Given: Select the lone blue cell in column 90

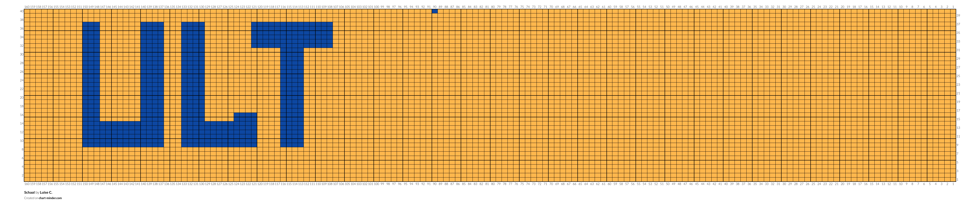Looking at the screenshot, I should tap(435, 11).
